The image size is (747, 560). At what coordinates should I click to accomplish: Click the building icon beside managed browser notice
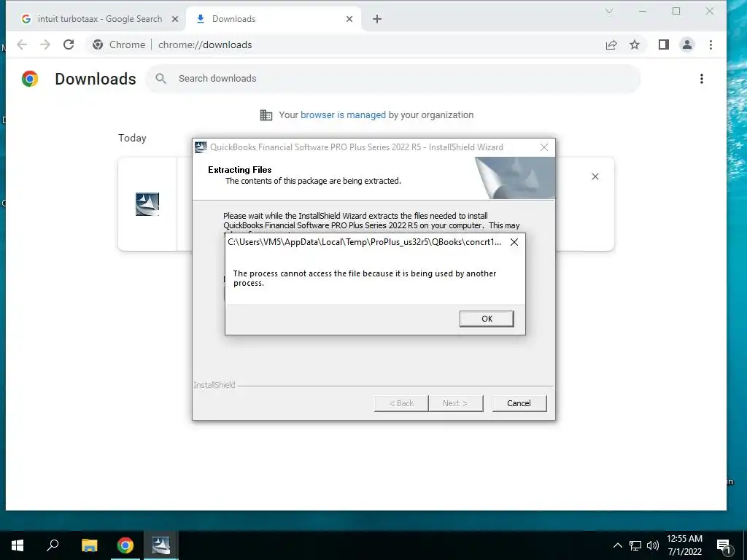(x=266, y=114)
